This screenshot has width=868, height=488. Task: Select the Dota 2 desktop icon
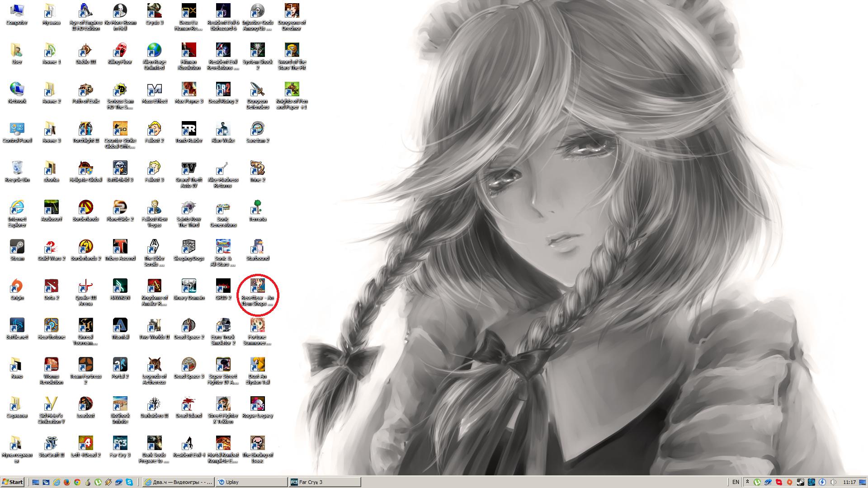pos(51,286)
